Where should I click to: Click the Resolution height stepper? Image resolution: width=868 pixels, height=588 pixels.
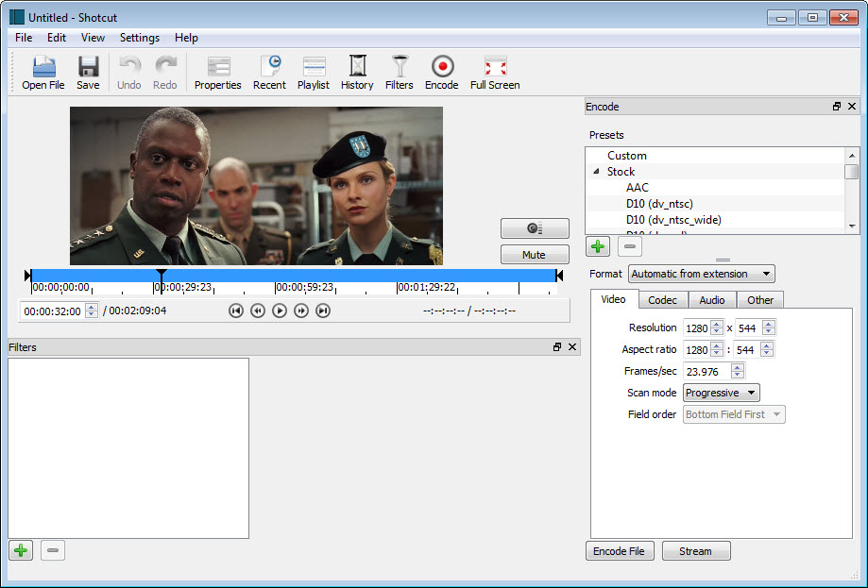tap(769, 328)
